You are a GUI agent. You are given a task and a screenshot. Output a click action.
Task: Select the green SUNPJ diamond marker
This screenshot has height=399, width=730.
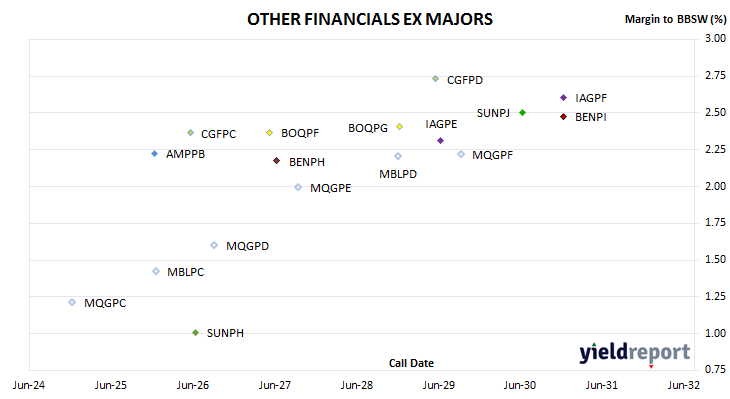[x=522, y=113]
